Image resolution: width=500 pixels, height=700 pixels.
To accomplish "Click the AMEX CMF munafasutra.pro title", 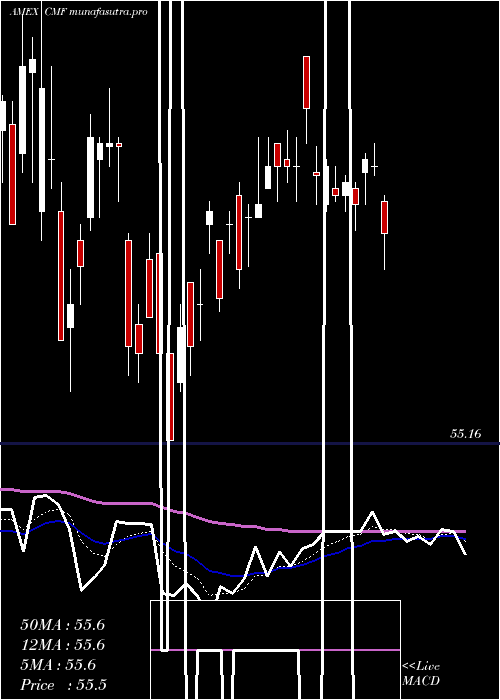I will [79, 12].
